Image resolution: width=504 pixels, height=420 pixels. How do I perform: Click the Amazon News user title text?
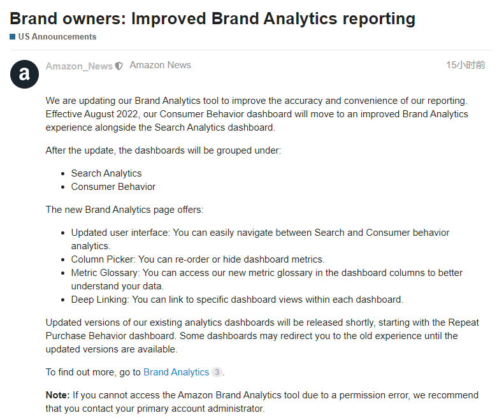pos(161,65)
